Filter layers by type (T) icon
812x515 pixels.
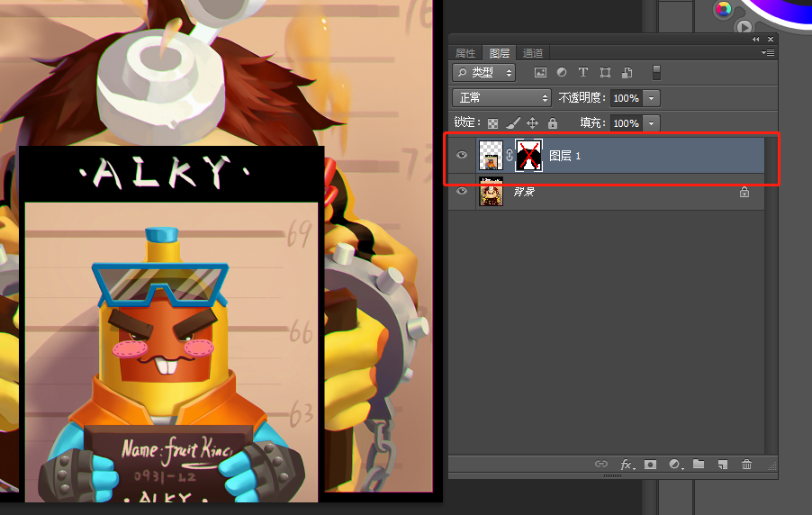tap(583, 73)
